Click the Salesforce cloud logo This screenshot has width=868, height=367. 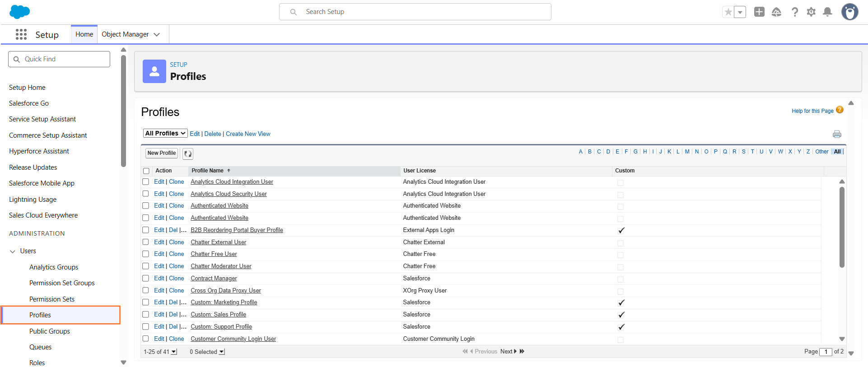coord(19,12)
